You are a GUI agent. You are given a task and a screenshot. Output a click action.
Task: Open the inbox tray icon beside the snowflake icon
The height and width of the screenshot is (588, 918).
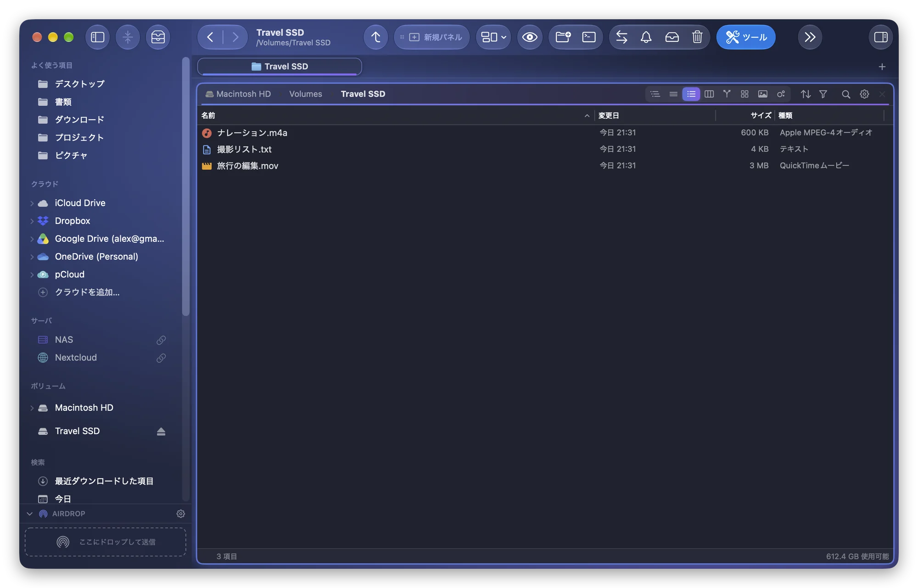[x=158, y=37]
